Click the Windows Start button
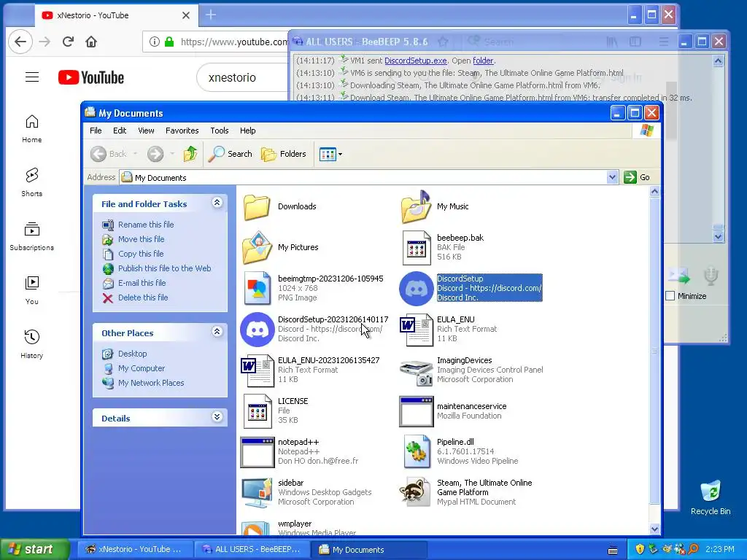This screenshot has height=560, width=747. 34,550
